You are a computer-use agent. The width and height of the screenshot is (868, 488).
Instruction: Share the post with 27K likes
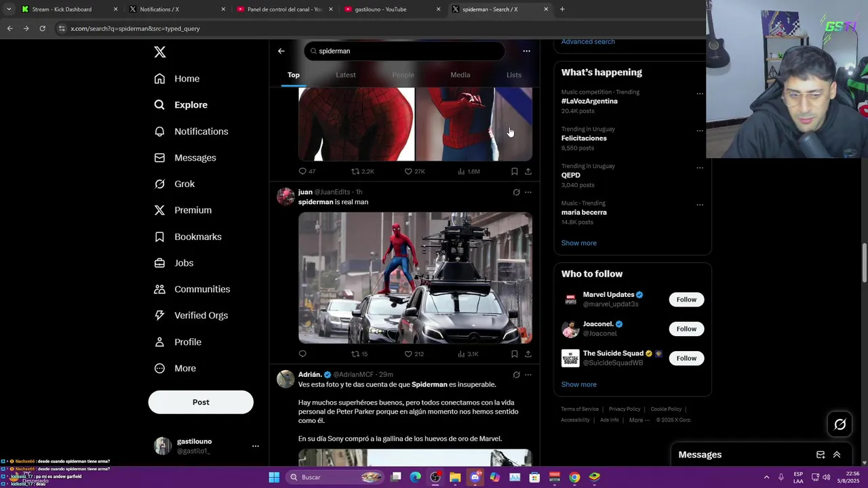tap(528, 171)
